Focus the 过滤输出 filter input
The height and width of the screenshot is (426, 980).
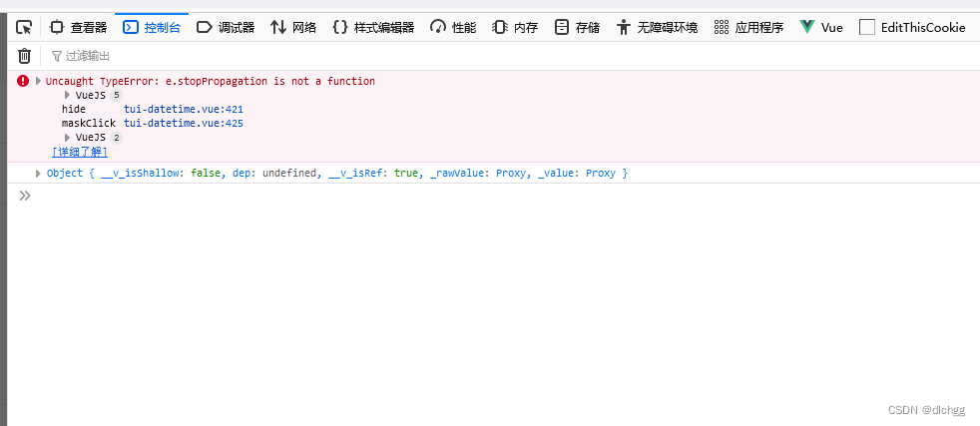coord(88,56)
